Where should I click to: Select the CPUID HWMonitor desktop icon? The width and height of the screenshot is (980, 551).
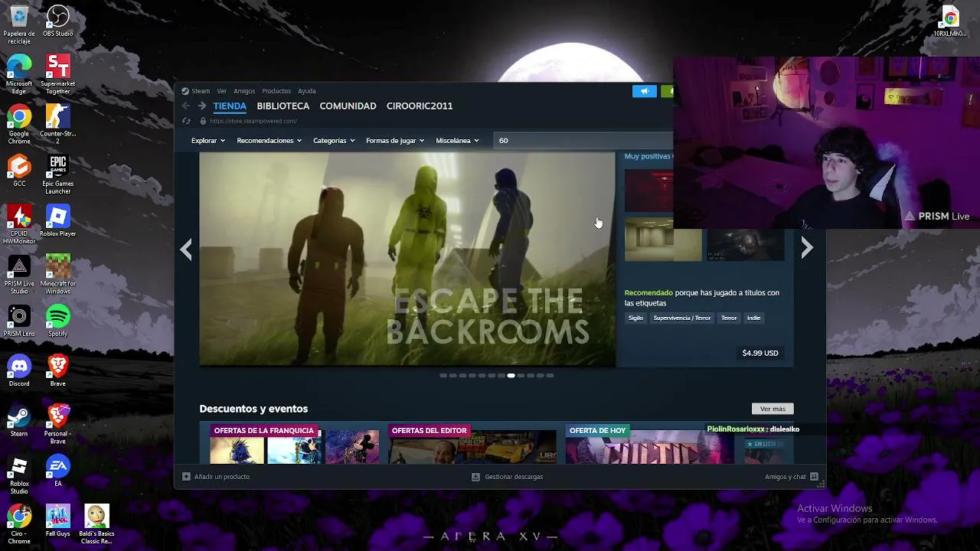click(19, 224)
